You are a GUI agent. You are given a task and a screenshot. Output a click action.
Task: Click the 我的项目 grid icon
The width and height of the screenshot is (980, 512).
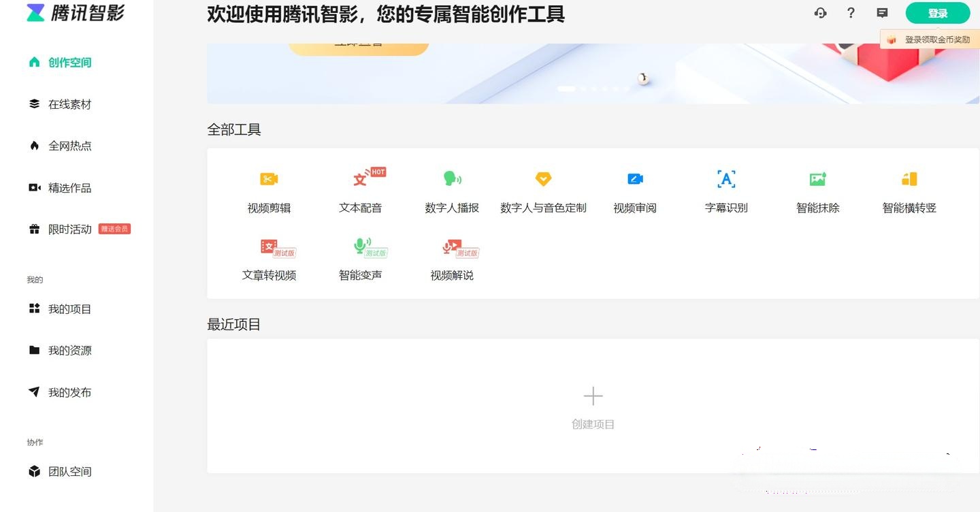(x=34, y=308)
